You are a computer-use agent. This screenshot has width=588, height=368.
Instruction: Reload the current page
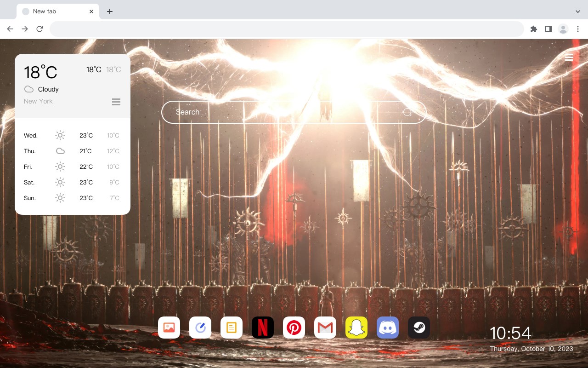coord(40,29)
